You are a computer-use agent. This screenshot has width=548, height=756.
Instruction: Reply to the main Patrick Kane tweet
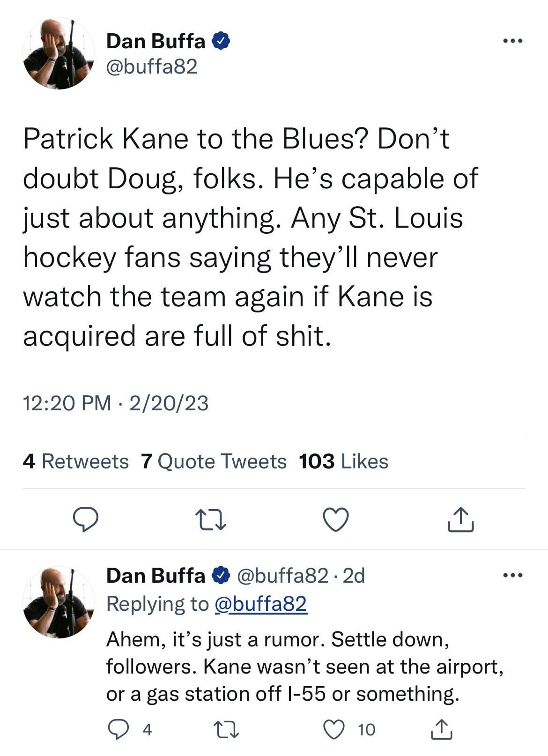(x=86, y=519)
